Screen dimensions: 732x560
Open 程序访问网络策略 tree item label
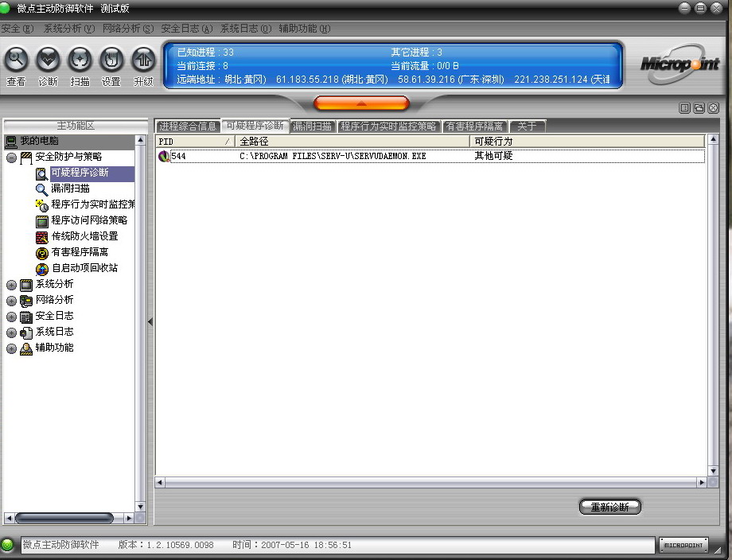(x=89, y=220)
